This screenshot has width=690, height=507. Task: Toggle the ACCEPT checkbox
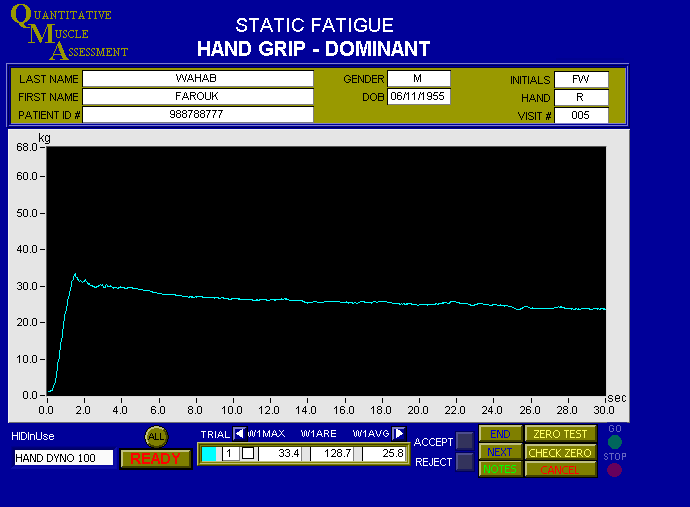point(465,441)
